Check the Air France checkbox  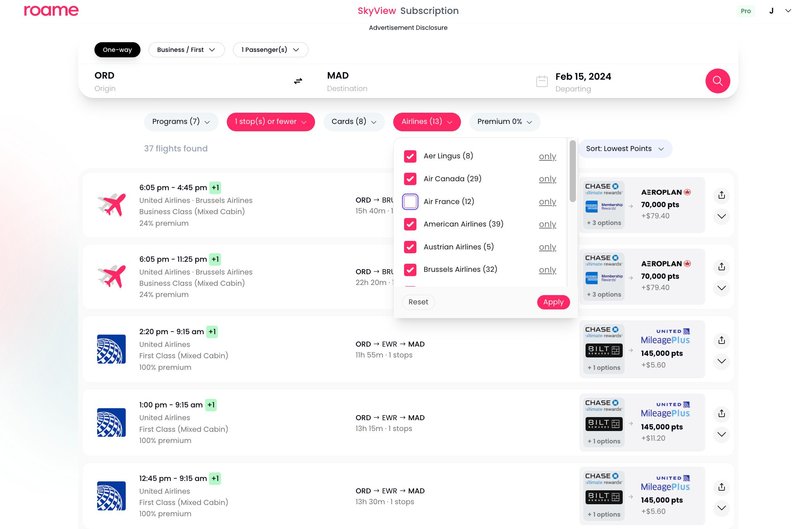point(410,202)
